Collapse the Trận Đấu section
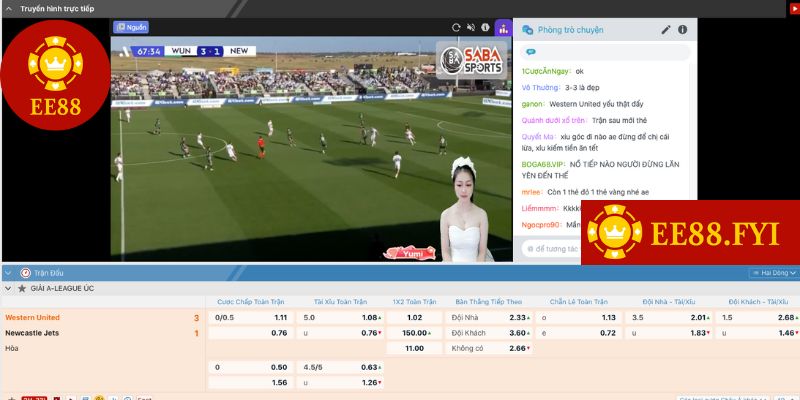 point(8,273)
